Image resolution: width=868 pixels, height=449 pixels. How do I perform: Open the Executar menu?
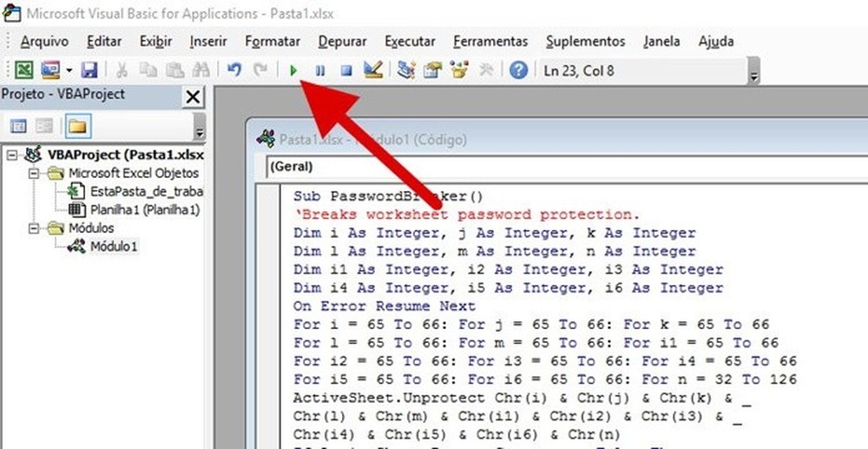click(x=410, y=42)
